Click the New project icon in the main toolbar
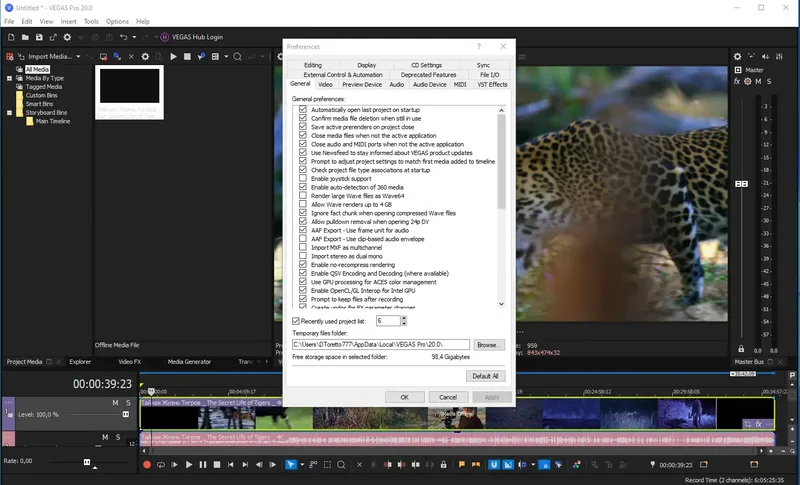This screenshot has width=800, height=485. pos(11,37)
